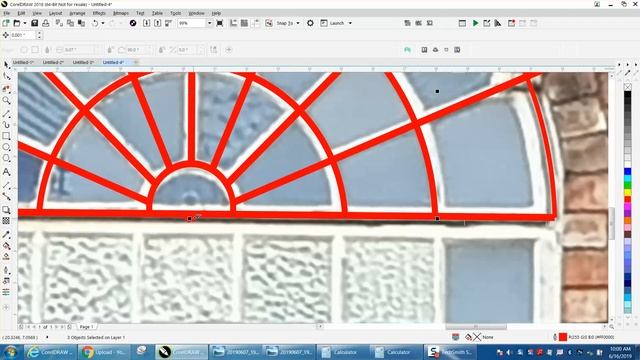Screen dimensions: 640x360
Task: Select the Text tool
Action: (x=6, y=172)
